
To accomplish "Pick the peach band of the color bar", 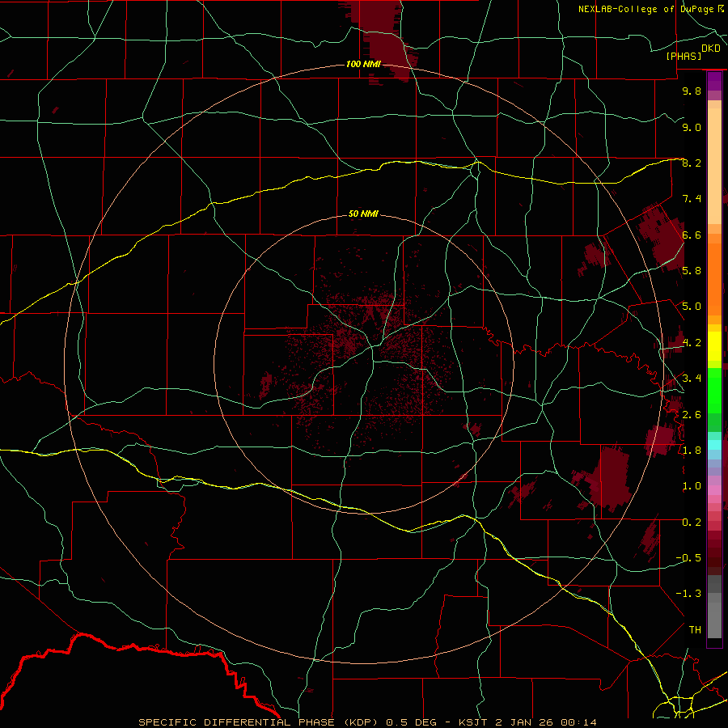I will 714,167.
